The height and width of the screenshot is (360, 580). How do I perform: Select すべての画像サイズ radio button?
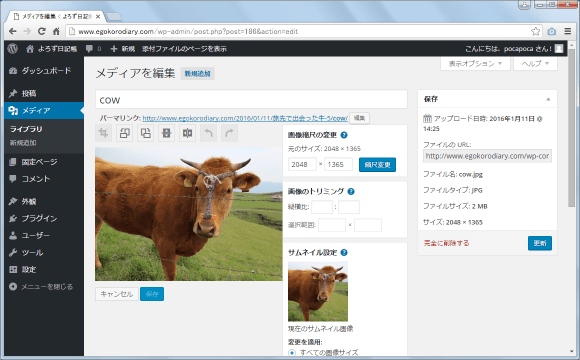[292, 352]
